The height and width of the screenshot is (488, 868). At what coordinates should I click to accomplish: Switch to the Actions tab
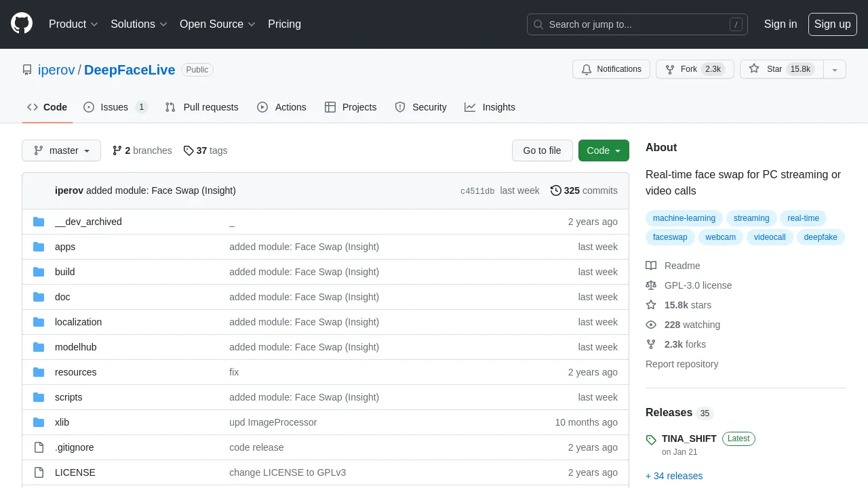[x=281, y=107]
